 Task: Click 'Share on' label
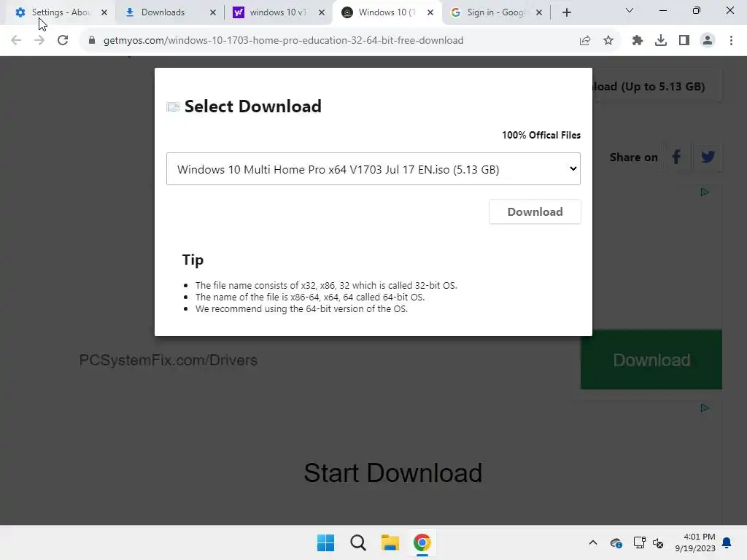[634, 157]
